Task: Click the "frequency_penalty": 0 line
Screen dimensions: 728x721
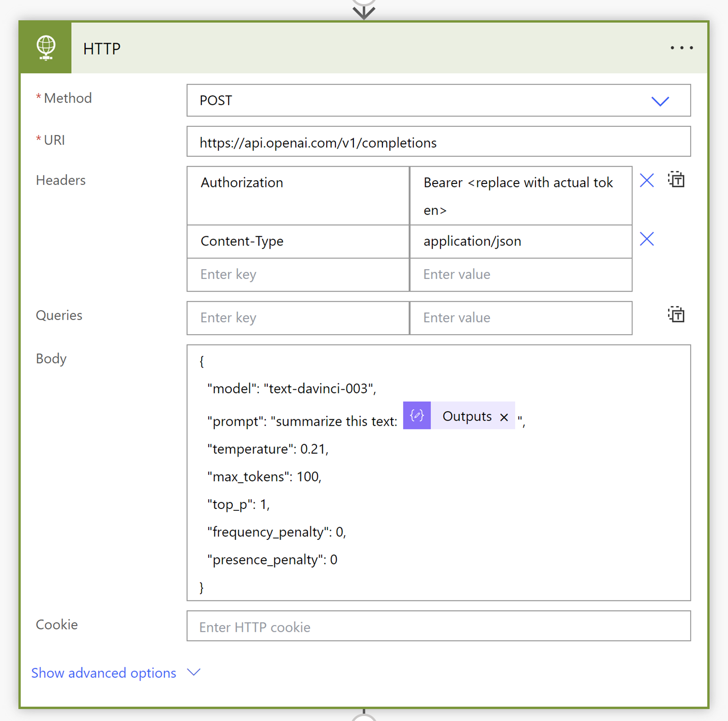Action: click(276, 532)
